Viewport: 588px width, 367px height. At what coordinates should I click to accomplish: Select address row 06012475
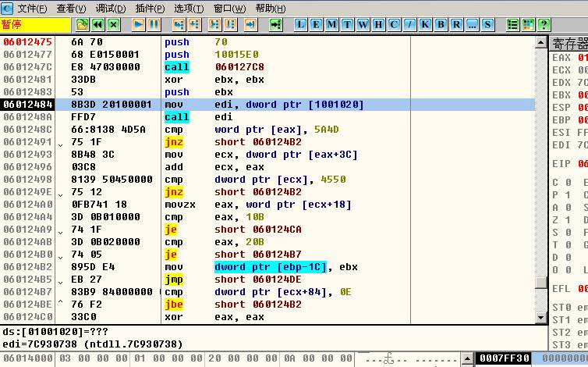point(28,42)
